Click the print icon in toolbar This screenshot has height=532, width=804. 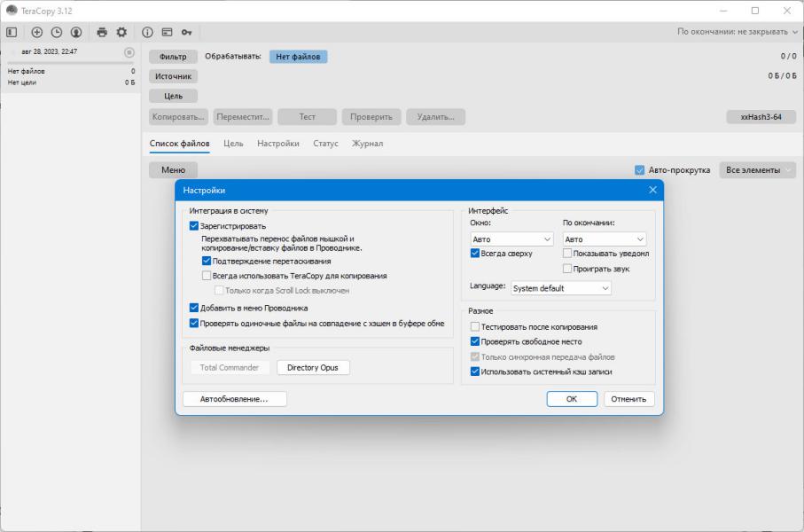click(102, 32)
